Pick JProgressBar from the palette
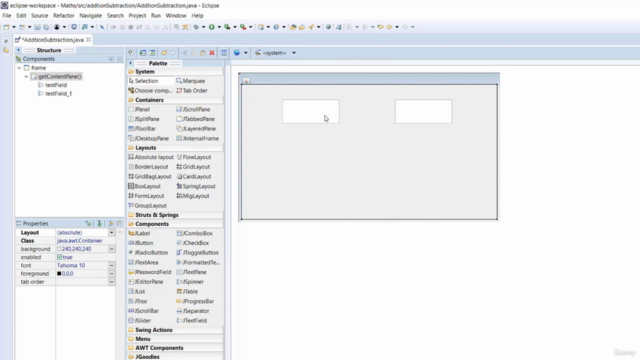640x360 pixels. [195, 301]
